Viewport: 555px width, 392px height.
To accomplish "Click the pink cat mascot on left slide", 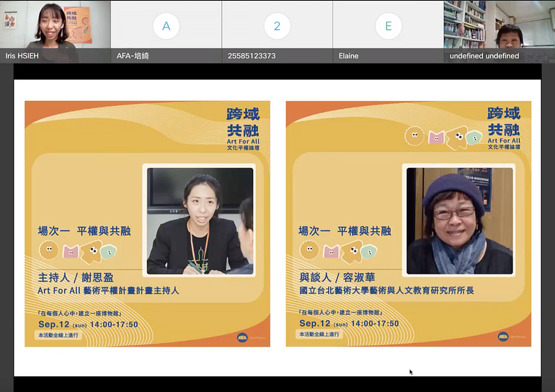I will [x=71, y=251].
